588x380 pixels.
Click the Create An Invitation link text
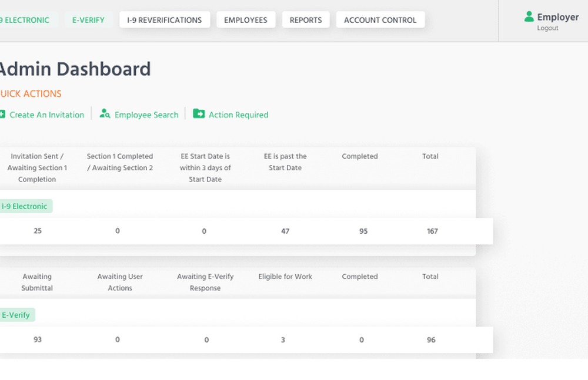tap(47, 115)
